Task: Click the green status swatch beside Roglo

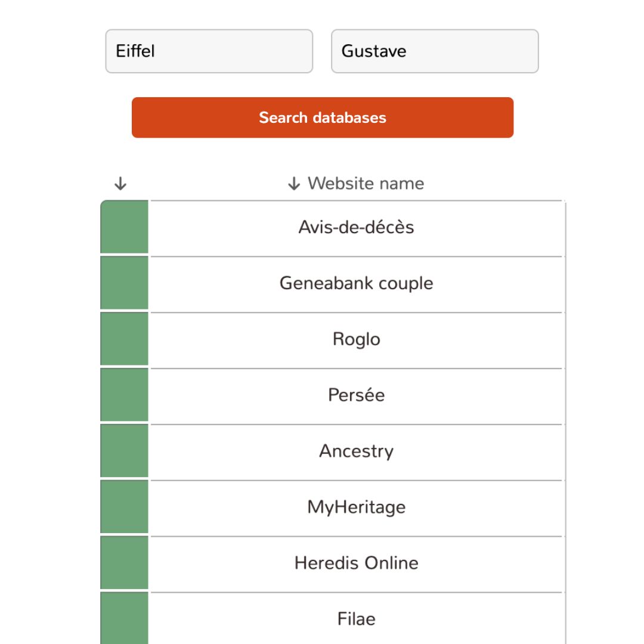Action: [125, 339]
